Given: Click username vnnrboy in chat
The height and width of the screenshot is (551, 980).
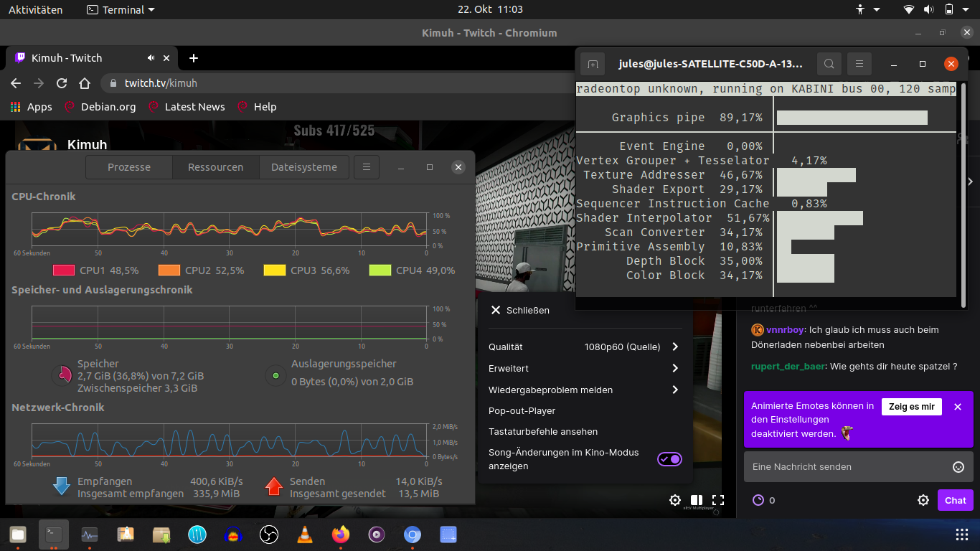Looking at the screenshot, I should (x=784, y=330).
